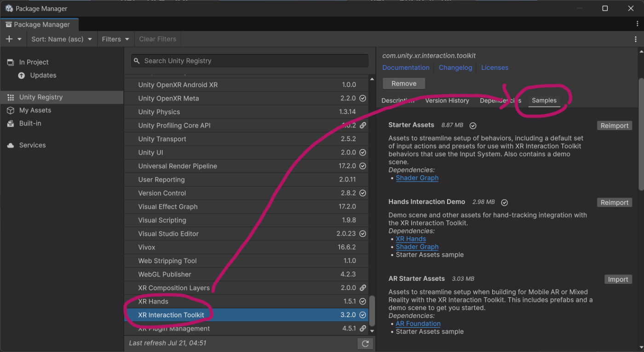Click dependency link icon for Unity Profiling Core API
This screenshot has width=644, height=352.
click(362, 125)
